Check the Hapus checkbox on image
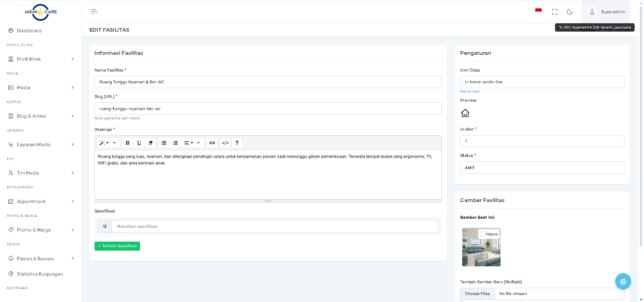644x302 pixels. 482,234
